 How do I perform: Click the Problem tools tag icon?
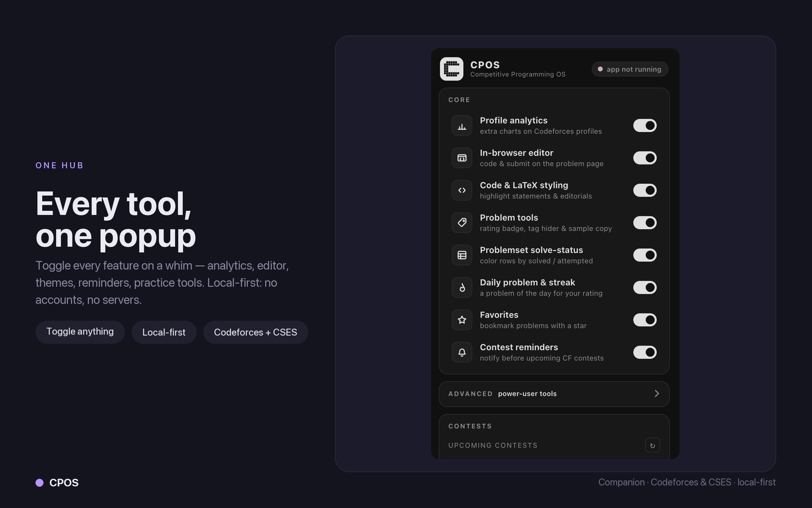click(x=462, y=223)
